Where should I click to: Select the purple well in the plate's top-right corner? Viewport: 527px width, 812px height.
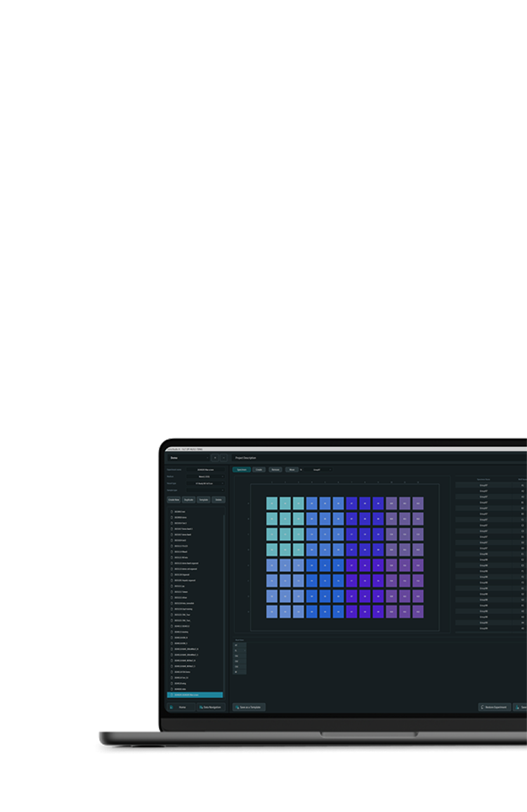pos(418,503)
